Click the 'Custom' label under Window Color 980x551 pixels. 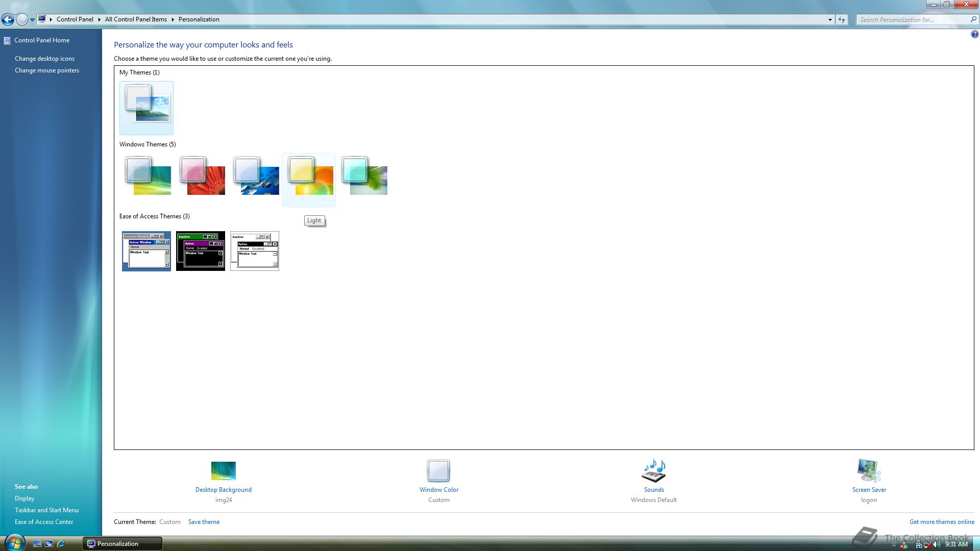point(439,500)
